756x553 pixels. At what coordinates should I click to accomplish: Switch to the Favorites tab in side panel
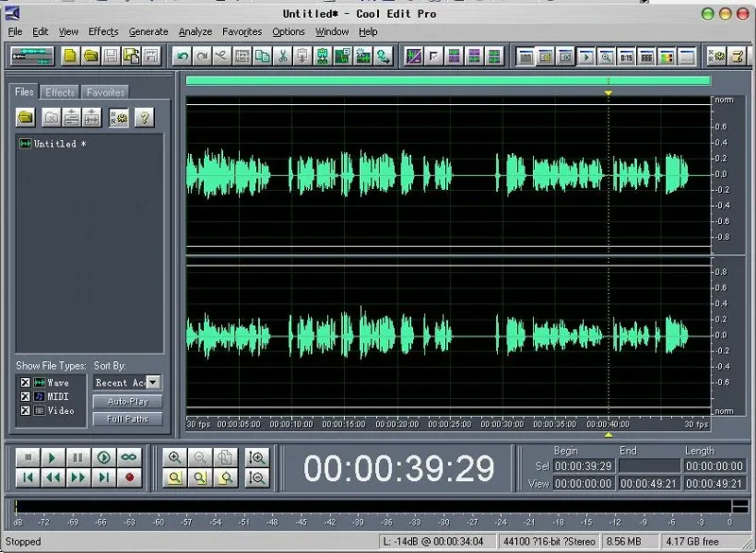tap(106, 93)
